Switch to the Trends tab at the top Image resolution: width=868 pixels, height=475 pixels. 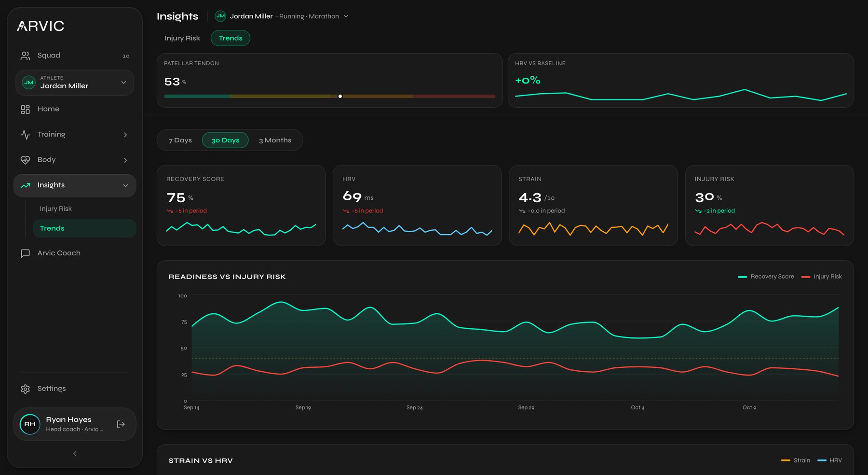coord(231,38)
